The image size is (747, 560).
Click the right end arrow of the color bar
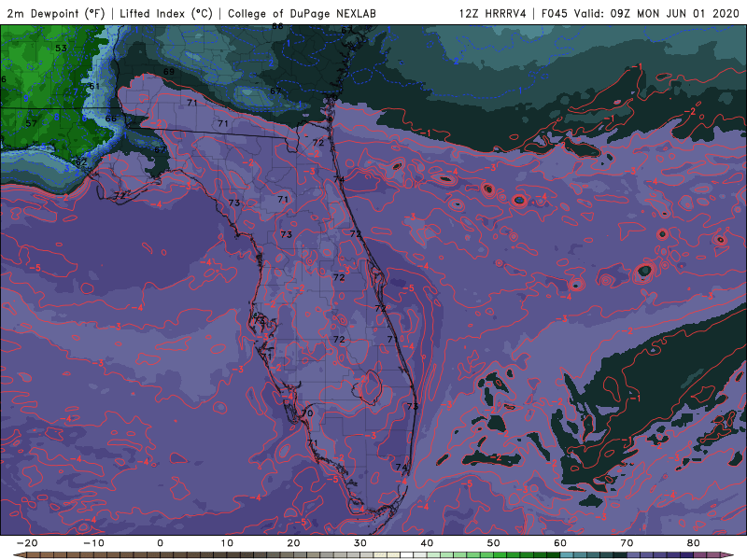tap(727, 555)
